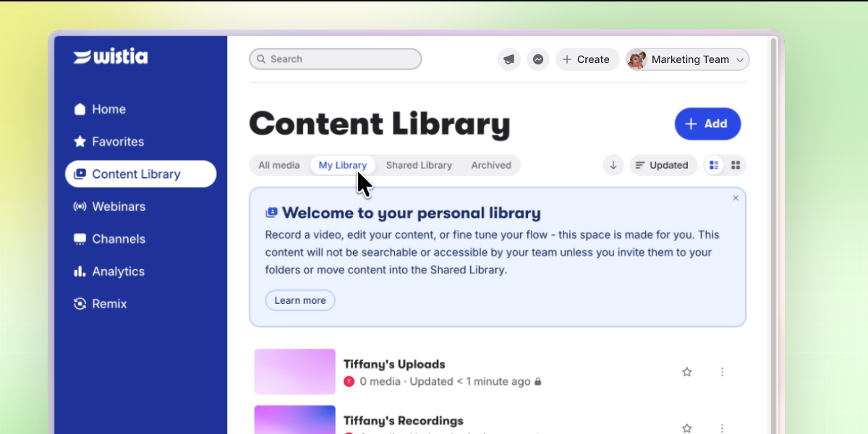Open options menu for Tiffany's Uploads

tap(722, 371)
